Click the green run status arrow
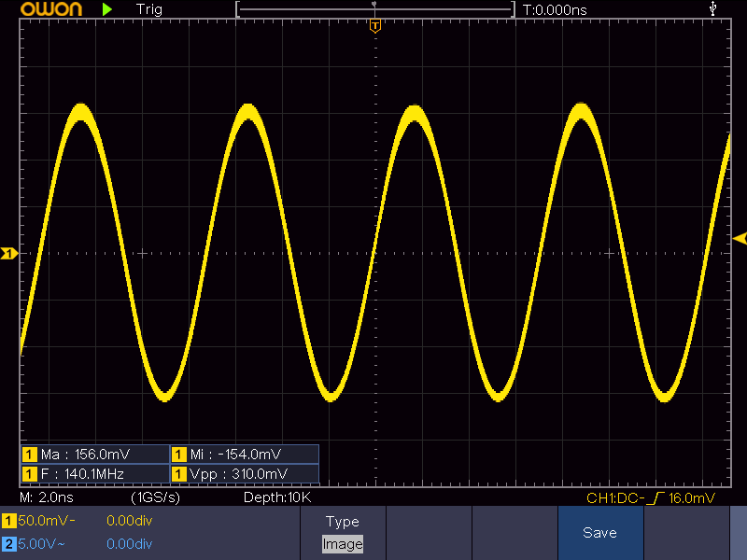The image size is (747, 560). pyautogui.click(x=107, y=9)
